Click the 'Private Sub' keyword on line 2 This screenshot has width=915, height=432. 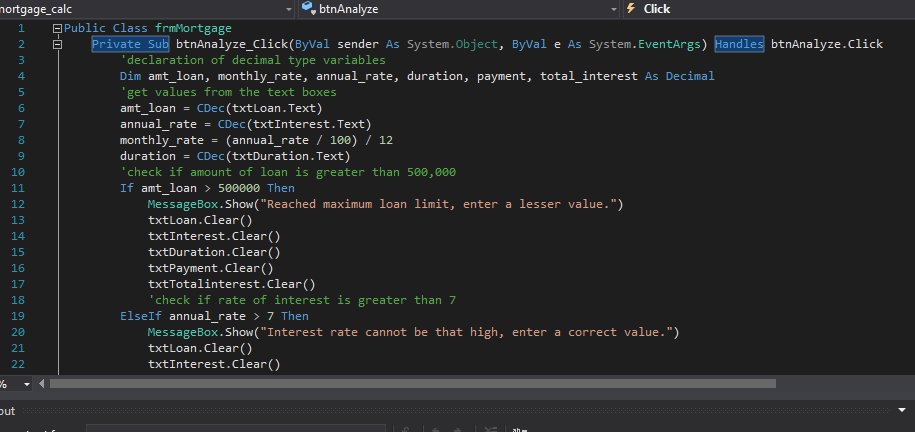pos(131,44)
